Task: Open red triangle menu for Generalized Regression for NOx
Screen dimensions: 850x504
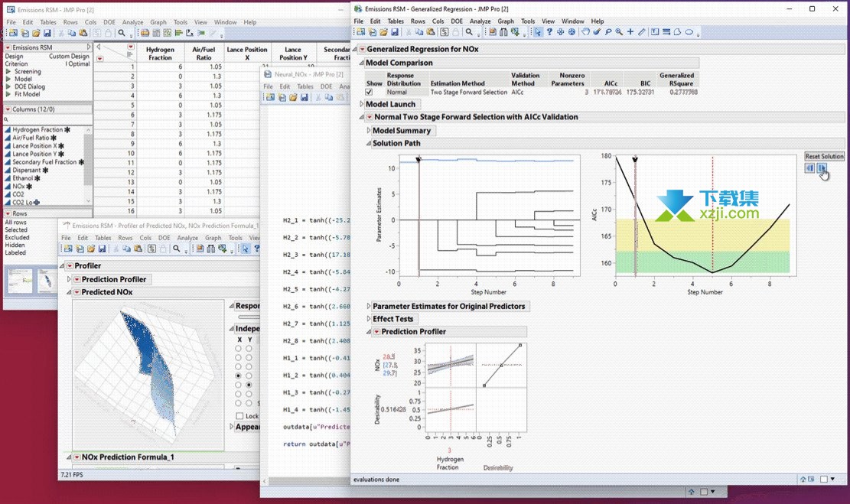Action: (362, 49)
